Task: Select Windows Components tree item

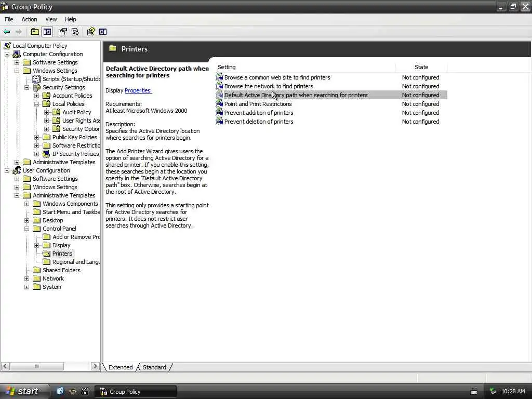Action: tap(70, 204)
